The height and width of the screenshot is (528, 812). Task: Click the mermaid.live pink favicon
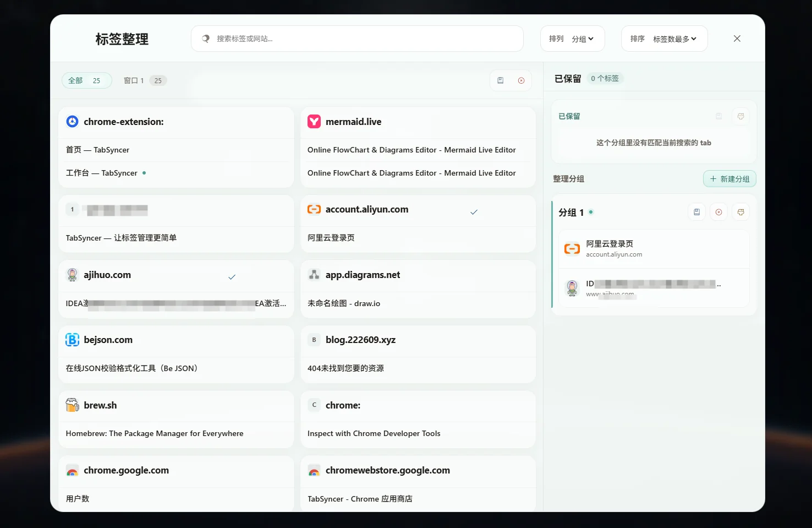314,122
